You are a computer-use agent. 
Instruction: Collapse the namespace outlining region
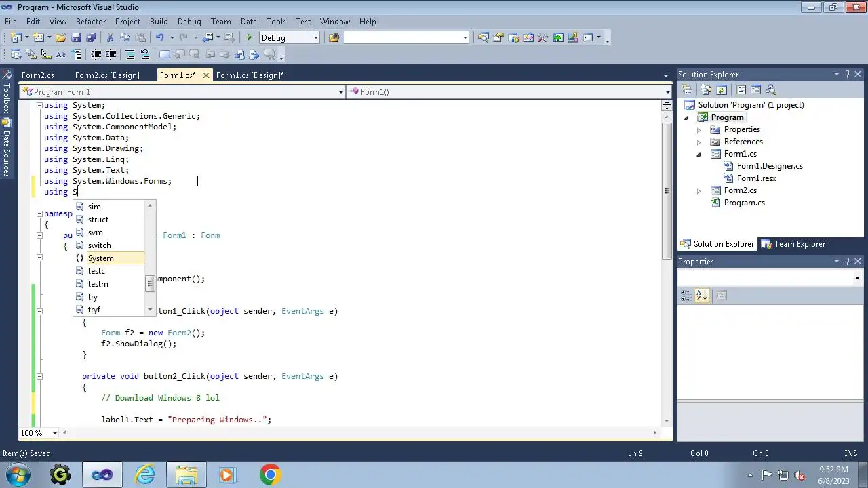39,213
